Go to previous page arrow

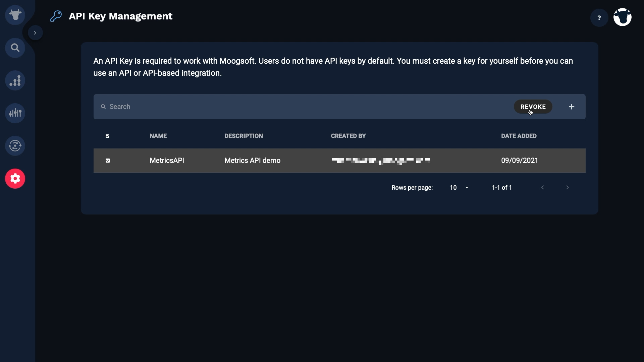(542, 188)
